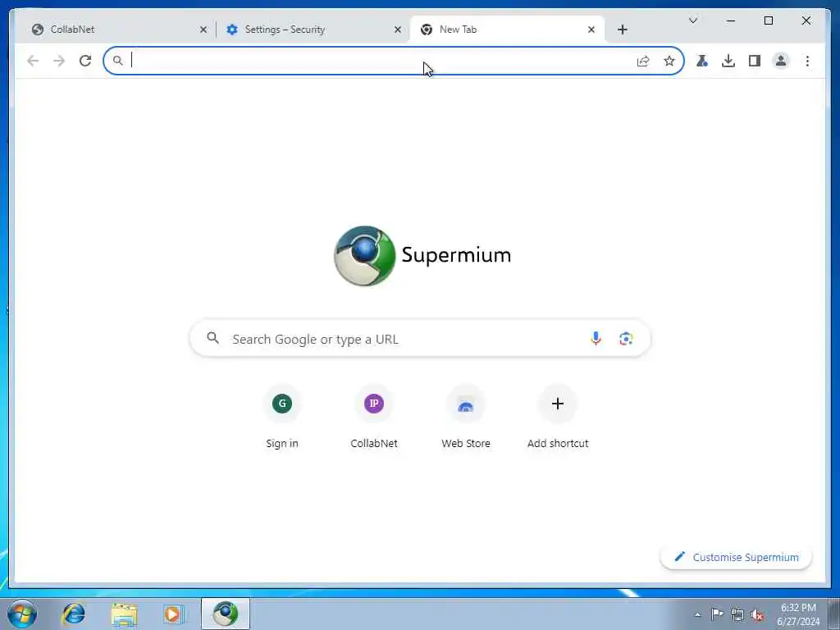840x630 pixels.
Task: Click the Search Google or type a URL box
Action: click(420, 339)
